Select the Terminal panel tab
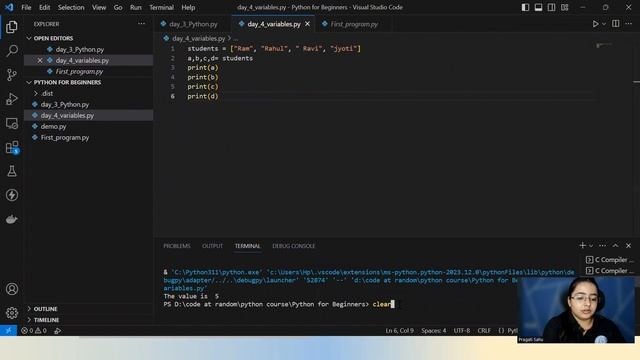 [247, 246]
